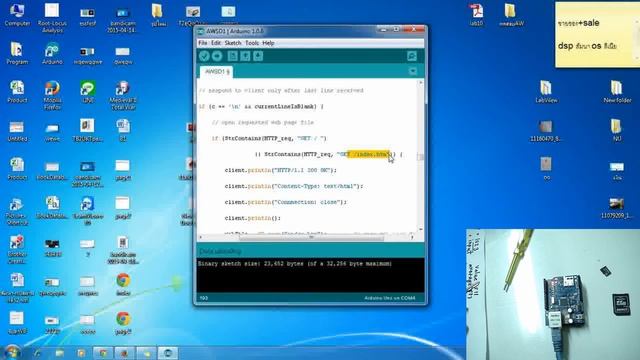Image resolution: width=640 pixels, height=360 pixels.
Task: Click the Upload arrow button in Arduino
Action: pyautogui.click(x=217, y=56)
